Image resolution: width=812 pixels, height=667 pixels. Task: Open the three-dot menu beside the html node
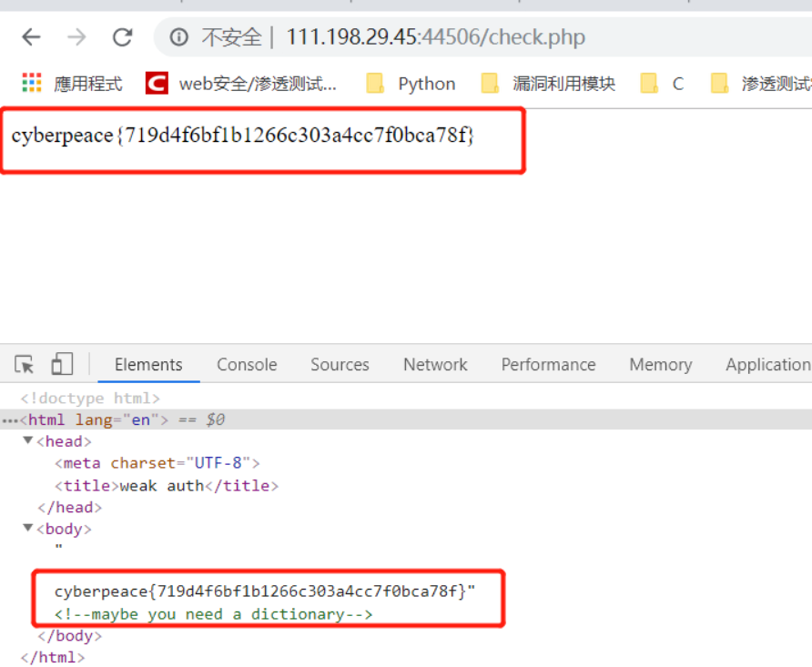coord(10,421)
